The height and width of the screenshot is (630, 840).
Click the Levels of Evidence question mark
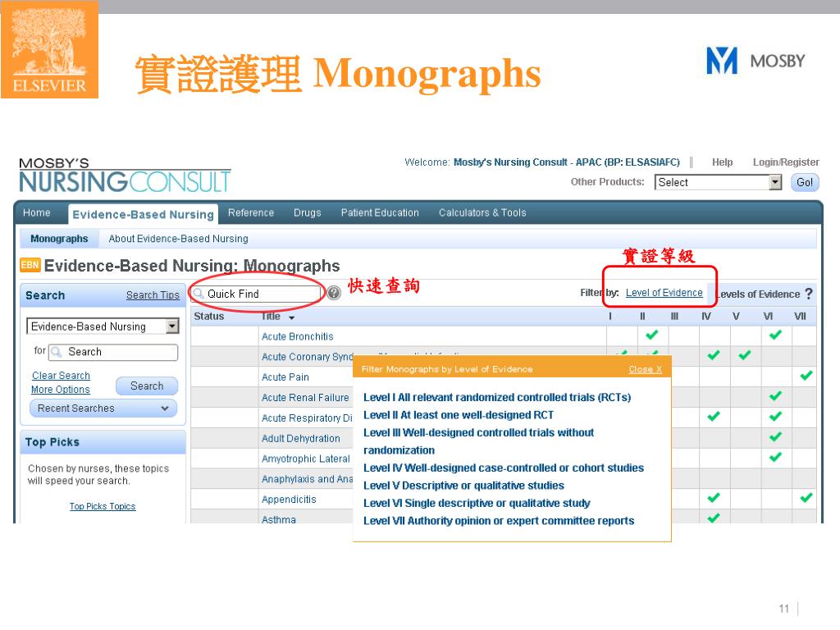coord(808,294)
